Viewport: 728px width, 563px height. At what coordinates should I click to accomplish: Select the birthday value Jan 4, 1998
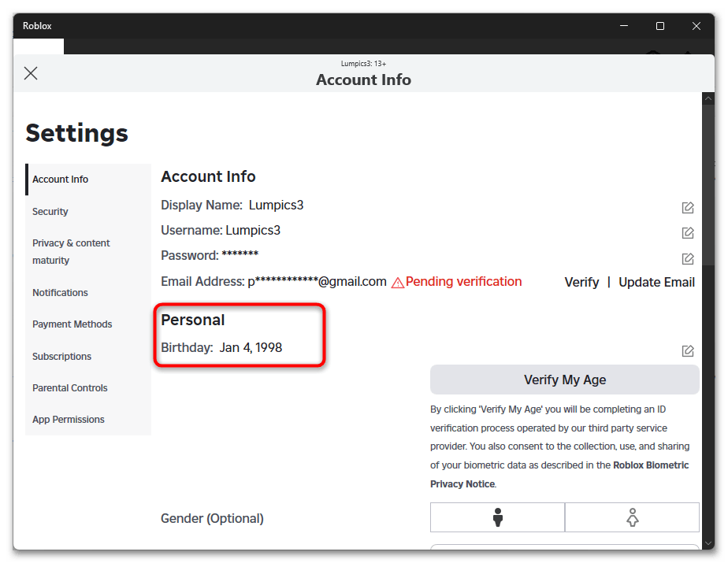(x=251, y=347)
